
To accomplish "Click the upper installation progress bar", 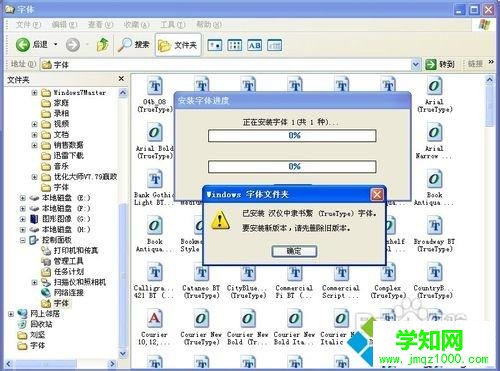I will tap(292, 136).
